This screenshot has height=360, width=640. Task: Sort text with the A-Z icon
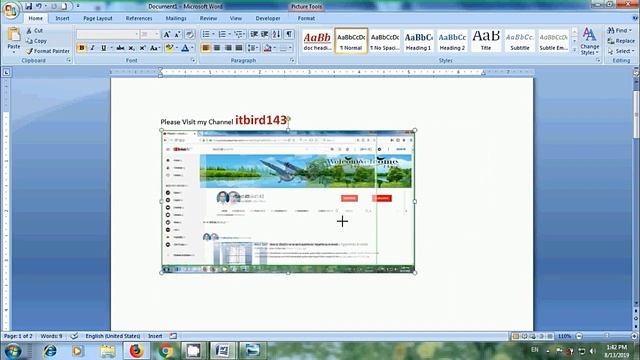(x=276, y=34)
